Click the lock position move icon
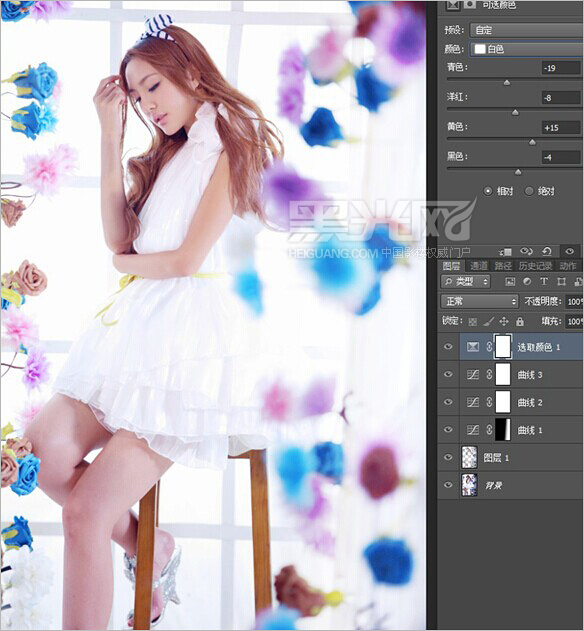 pos(504,321)
